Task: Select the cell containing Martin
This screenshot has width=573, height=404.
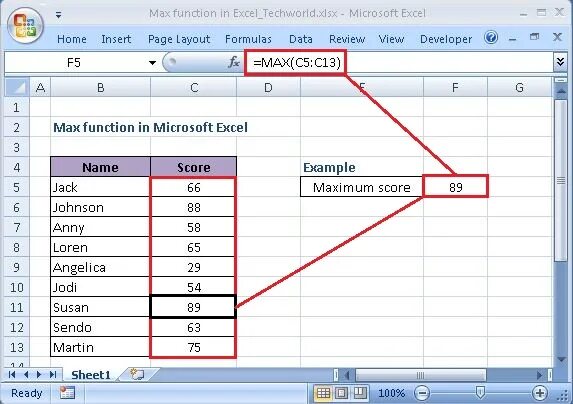Action: (x=100, y=347)
